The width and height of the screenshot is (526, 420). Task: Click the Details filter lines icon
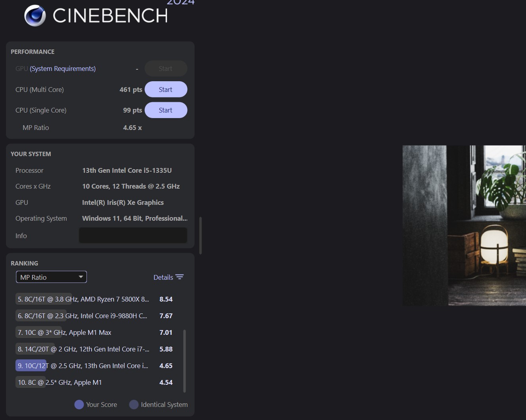pos(180,277)
